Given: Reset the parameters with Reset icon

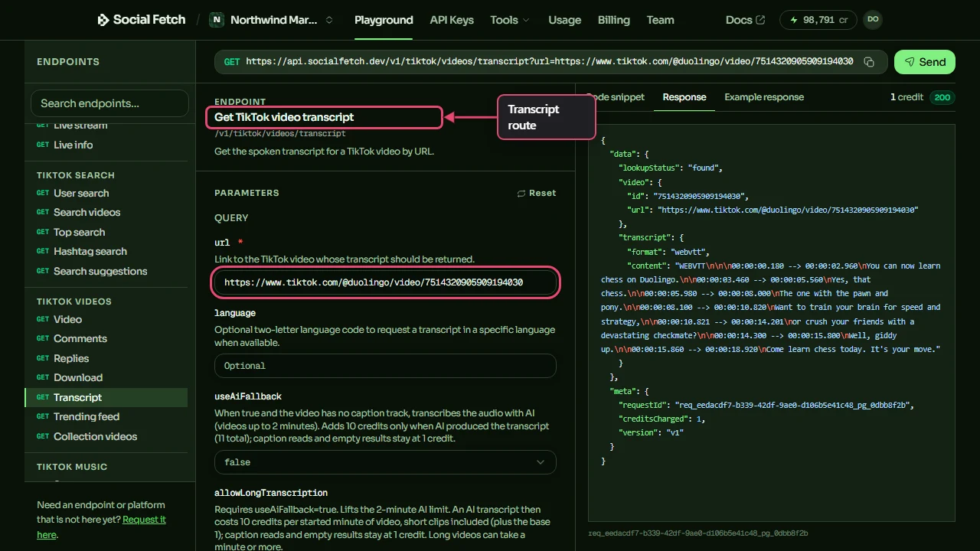Looking at the screenshot, I should [x=521, y=194].
